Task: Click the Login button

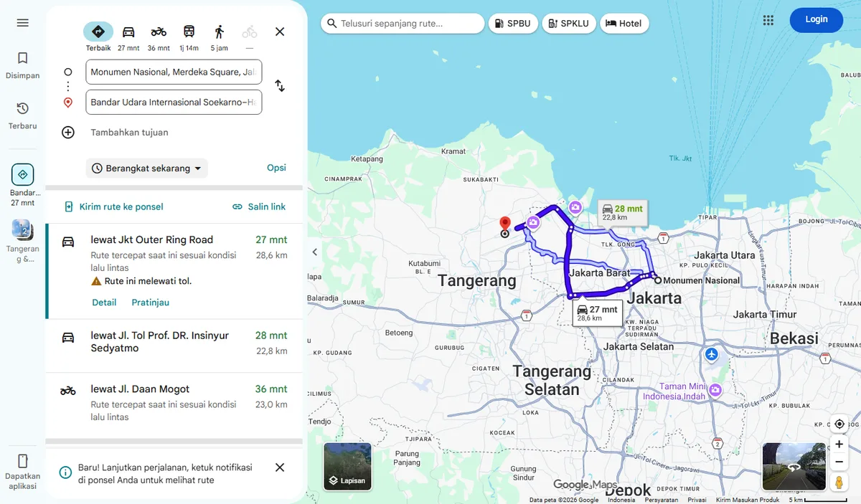Action: pyautogui.click(x=816, y=19)
